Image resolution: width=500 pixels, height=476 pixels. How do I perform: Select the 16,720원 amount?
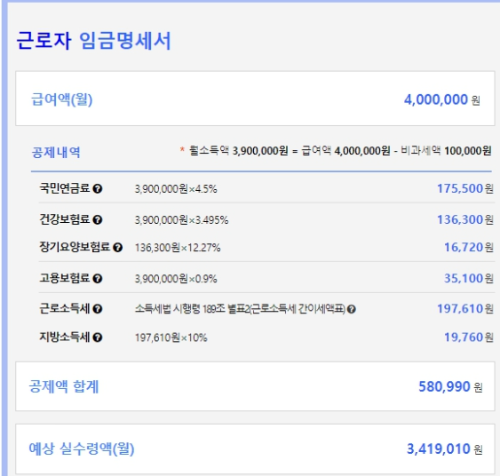468,247
